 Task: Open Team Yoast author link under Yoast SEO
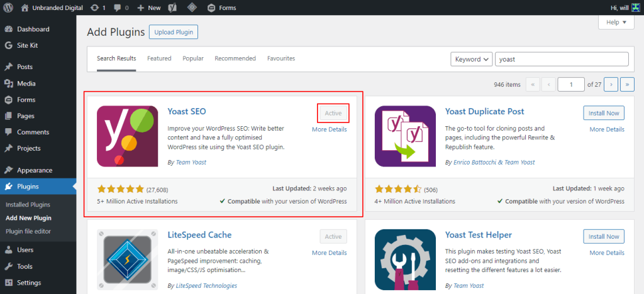191,162
